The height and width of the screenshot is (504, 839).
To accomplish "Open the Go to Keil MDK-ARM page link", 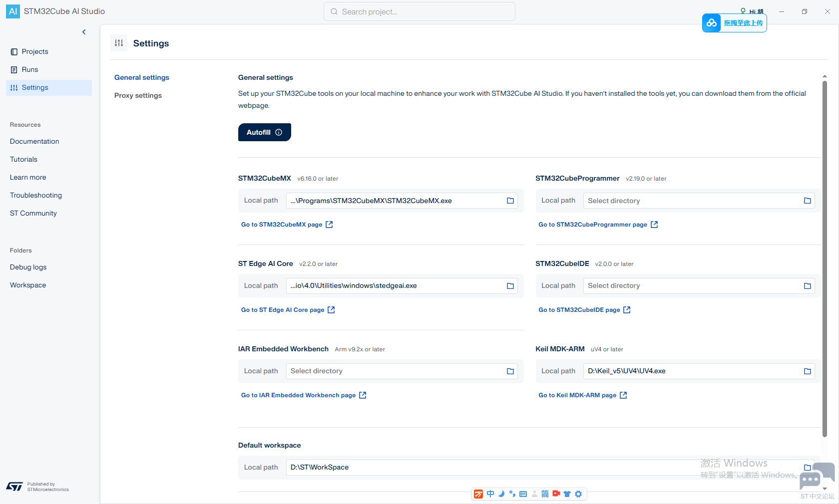I will pyautogui.click(x=583, y=395).
